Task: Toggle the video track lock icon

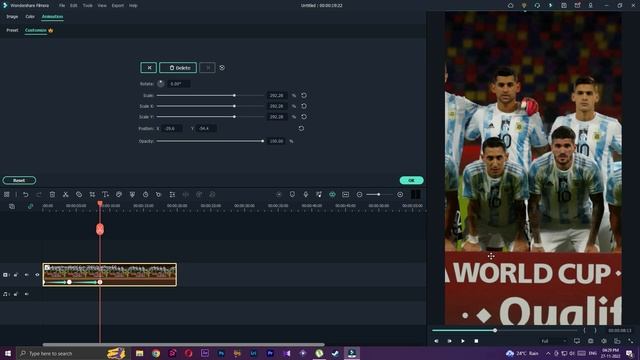Action: pos(16,275)
